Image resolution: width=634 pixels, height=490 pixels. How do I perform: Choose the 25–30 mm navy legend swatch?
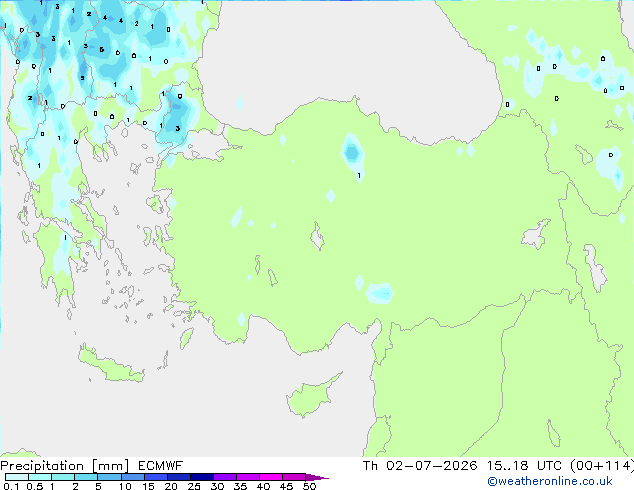[202, 477]
